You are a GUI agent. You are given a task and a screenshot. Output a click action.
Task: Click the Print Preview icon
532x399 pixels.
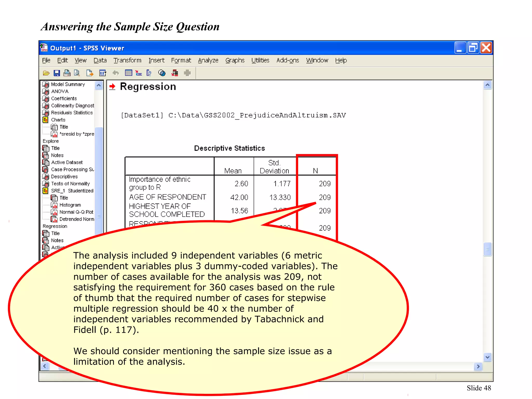[x=77, y=73]
